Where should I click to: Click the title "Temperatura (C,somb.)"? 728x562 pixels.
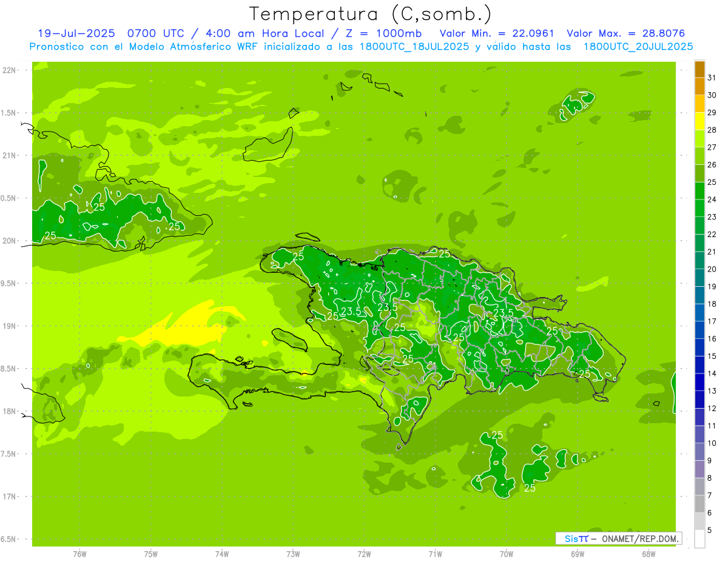point(370,14)
